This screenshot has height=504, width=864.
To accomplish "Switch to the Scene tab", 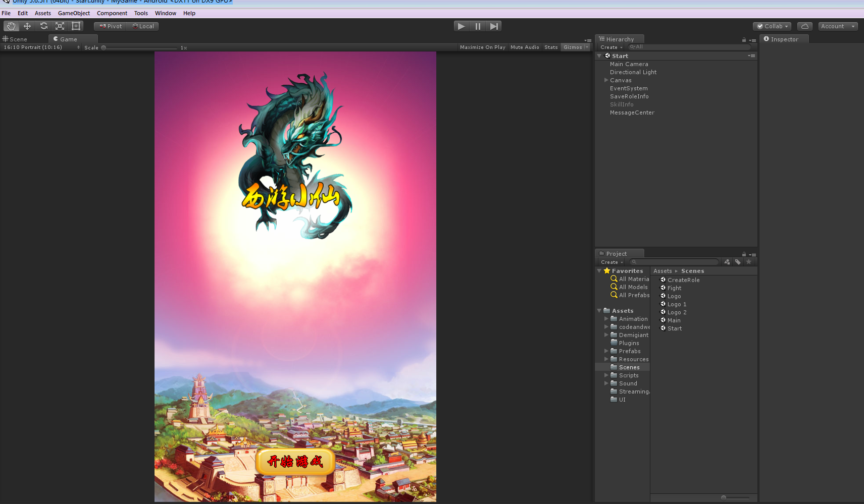I will pos(18,39).
